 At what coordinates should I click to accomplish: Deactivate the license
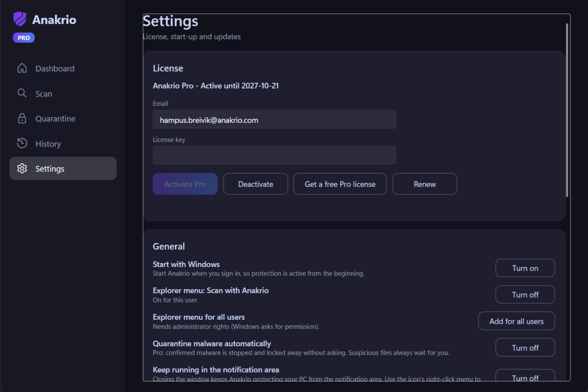click(256, 184)
